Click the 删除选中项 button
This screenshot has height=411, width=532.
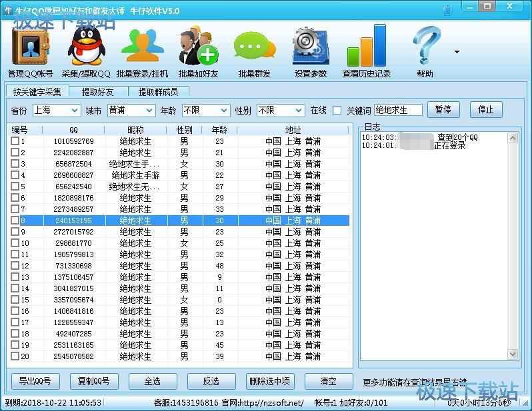[270, 381]
